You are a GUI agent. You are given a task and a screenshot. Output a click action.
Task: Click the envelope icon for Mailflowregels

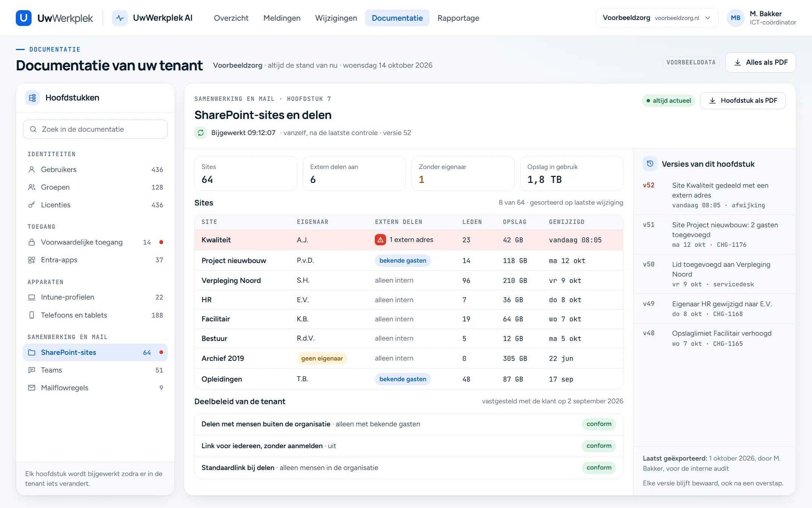click(x=32, y=388)
